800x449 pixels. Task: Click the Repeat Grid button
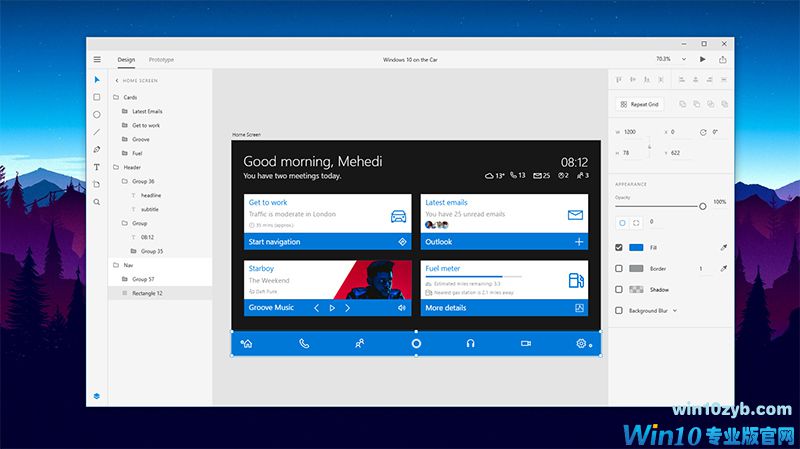tap(639, 104)
